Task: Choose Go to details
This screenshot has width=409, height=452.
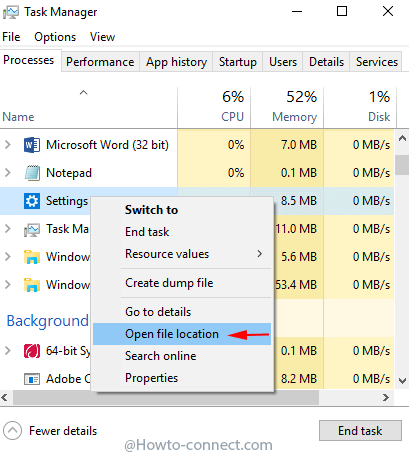Action: (182, 312)
